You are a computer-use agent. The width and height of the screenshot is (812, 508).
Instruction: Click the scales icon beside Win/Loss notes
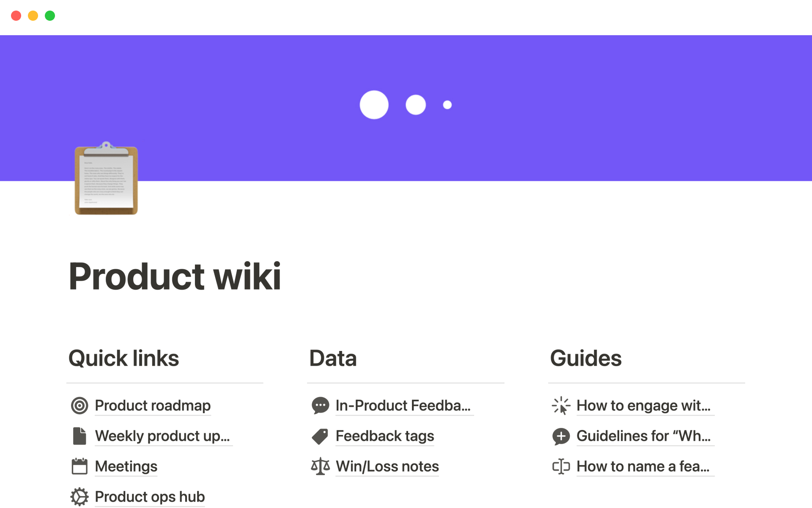[x=320, y=467]
